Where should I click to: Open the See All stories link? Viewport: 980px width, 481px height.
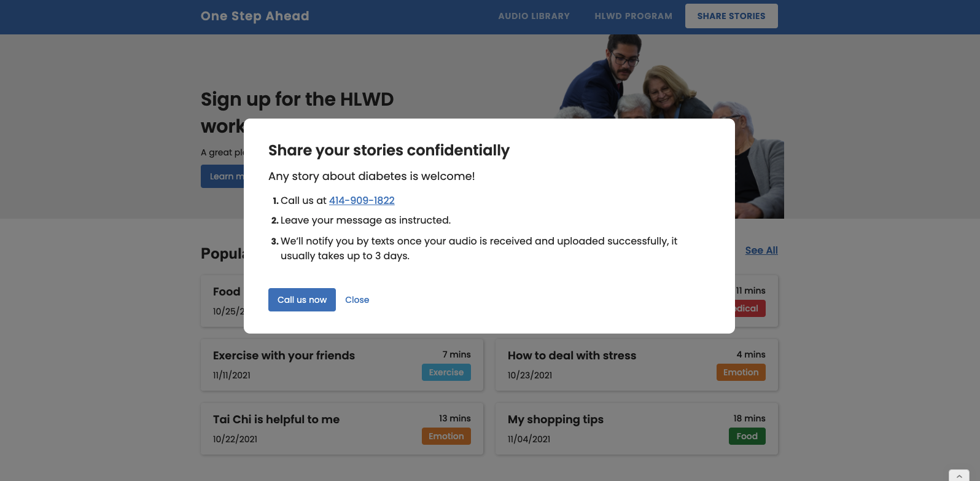coord(761,250)
